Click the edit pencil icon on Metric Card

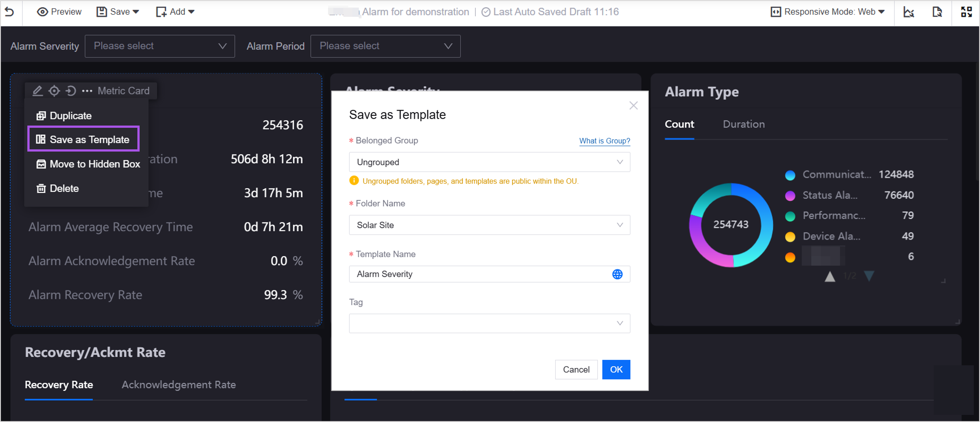click(x=37, y=91)
